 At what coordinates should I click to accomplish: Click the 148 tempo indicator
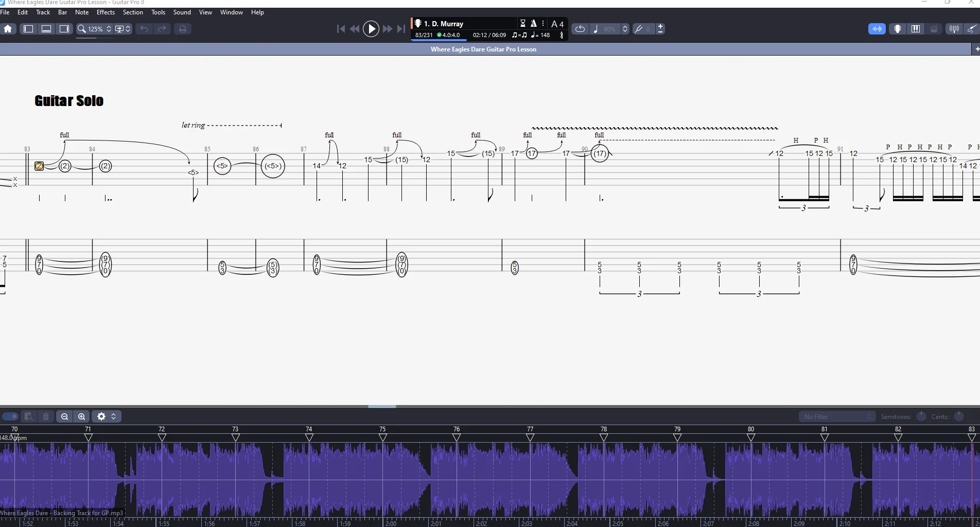[540, 35]
